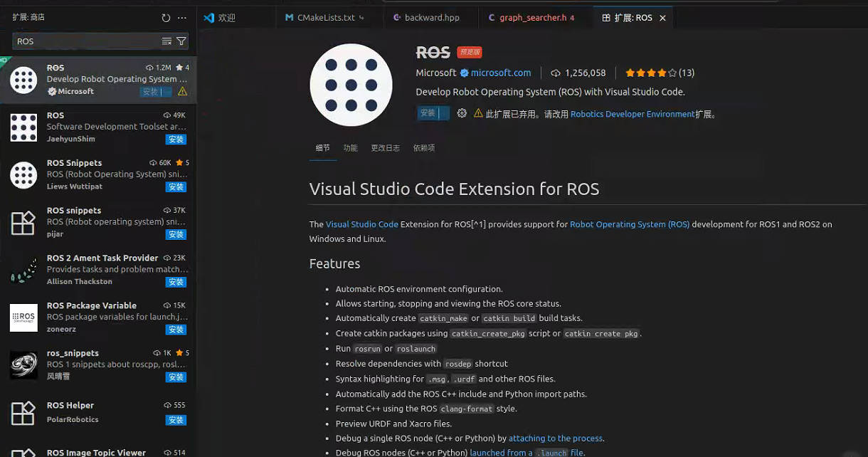Viewport: 868px width, 457px height.
Task: Click the gear icon beside the install button
Action: tap(462, 113)
